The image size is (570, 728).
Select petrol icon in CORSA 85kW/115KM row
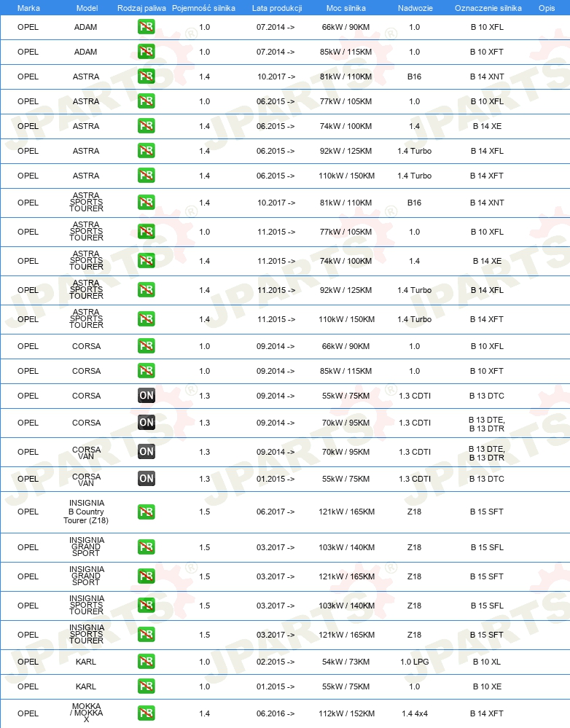coord(147,371)
